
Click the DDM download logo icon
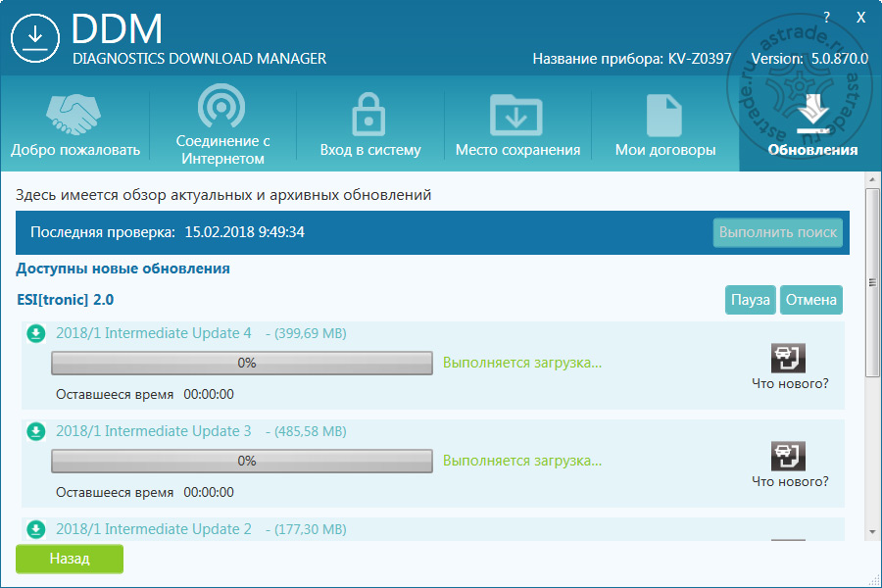(x=35, y=38)
